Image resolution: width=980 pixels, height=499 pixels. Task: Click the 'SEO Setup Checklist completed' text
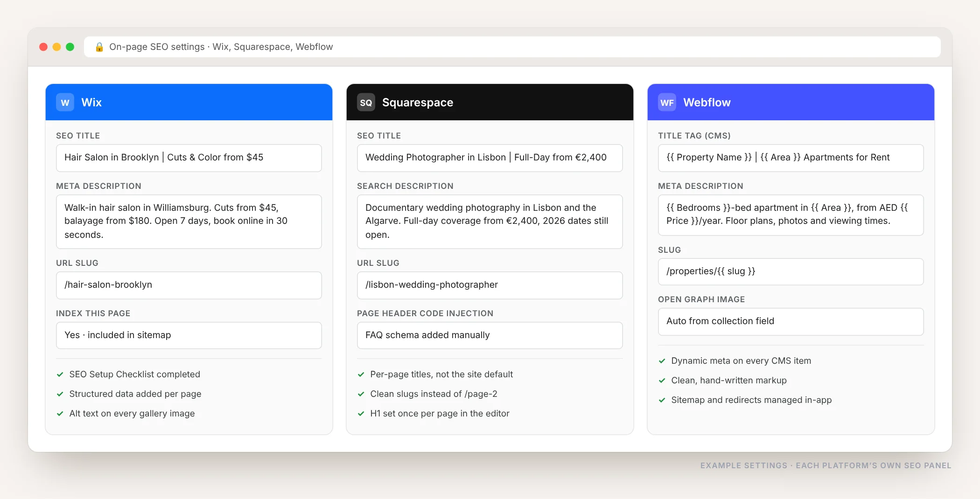pyautogui.click(x=134, y=374)
